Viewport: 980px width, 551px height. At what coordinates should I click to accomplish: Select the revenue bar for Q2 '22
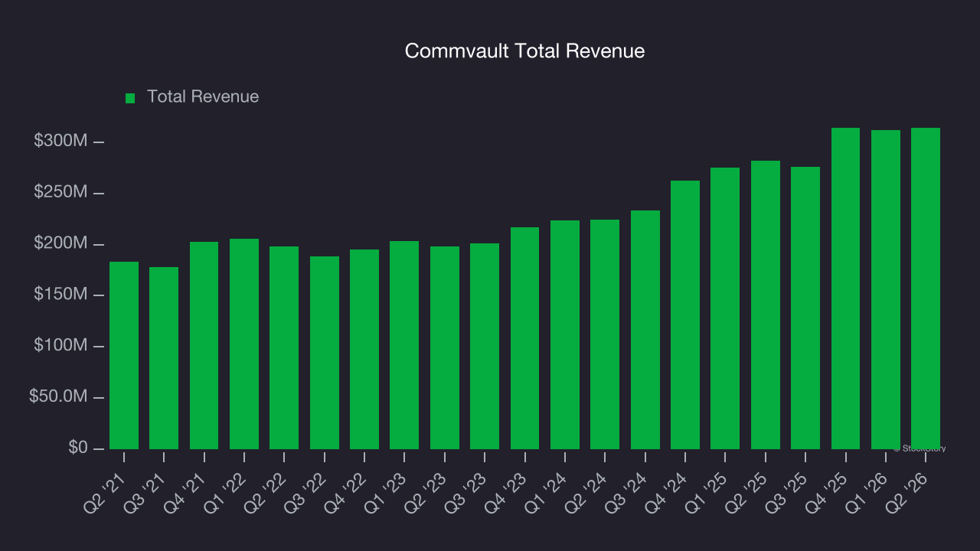coord(284,347)
